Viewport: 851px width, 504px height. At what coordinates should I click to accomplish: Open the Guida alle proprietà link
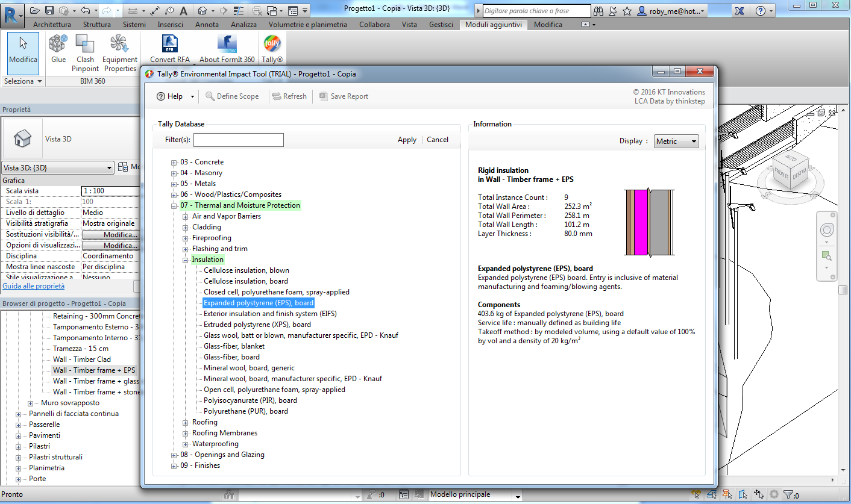[34, 286]
